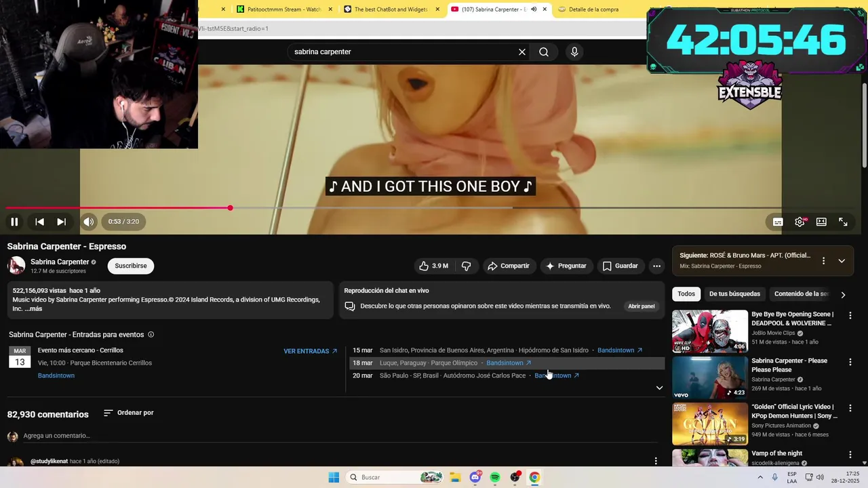The image size is (868, 488).
Task: Open options for Vamp of the night
Action: click(850, 454)
